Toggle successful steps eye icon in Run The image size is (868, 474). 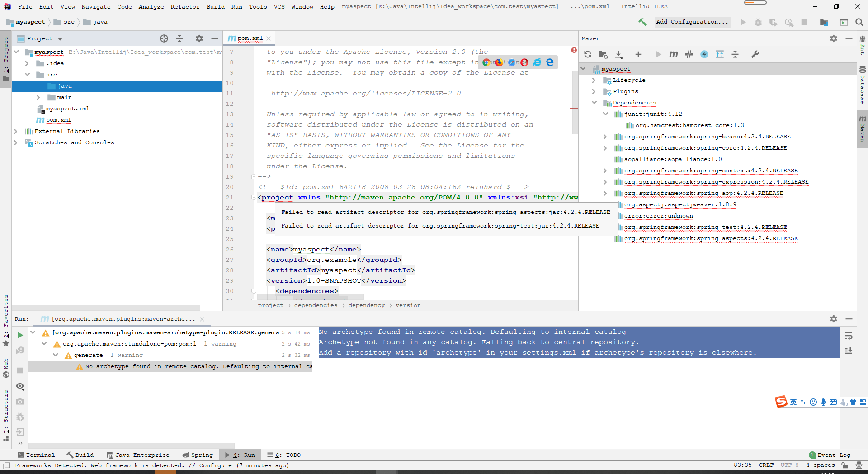20,386
